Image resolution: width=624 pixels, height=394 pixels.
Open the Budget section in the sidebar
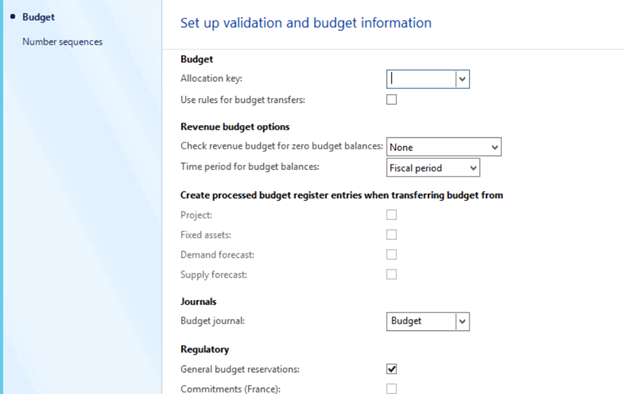[38, 17]
